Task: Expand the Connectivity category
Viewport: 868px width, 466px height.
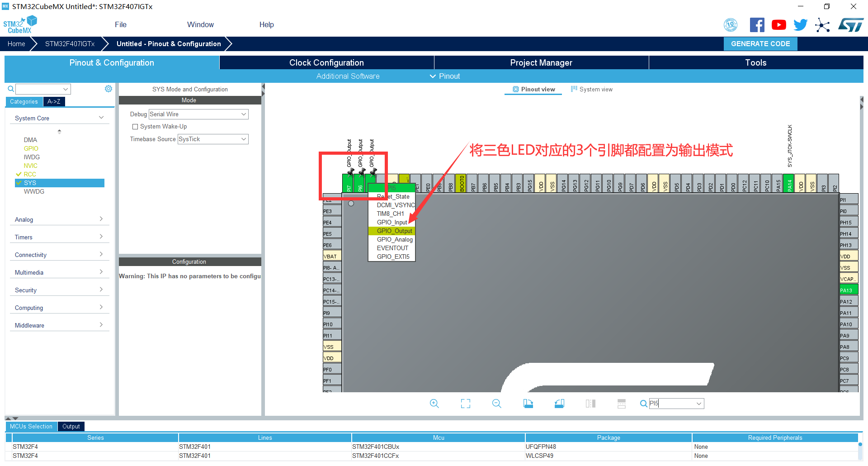Action: pos(59,255)
